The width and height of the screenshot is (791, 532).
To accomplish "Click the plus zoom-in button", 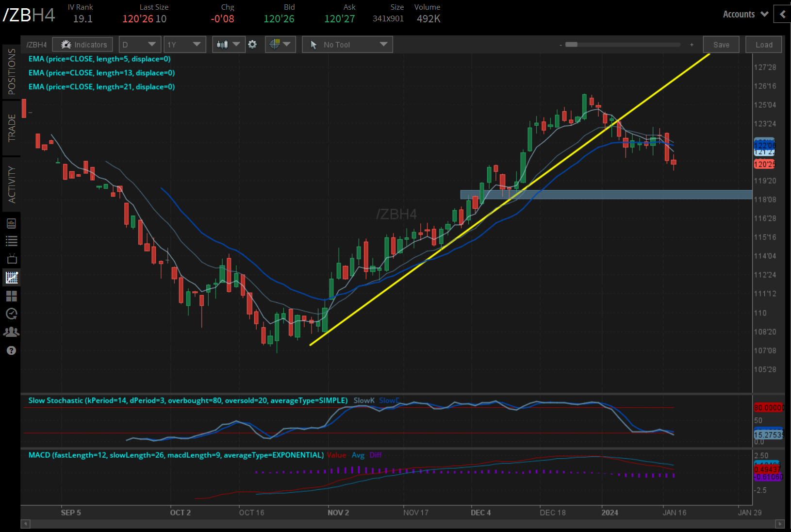I will tap(692, 45).
